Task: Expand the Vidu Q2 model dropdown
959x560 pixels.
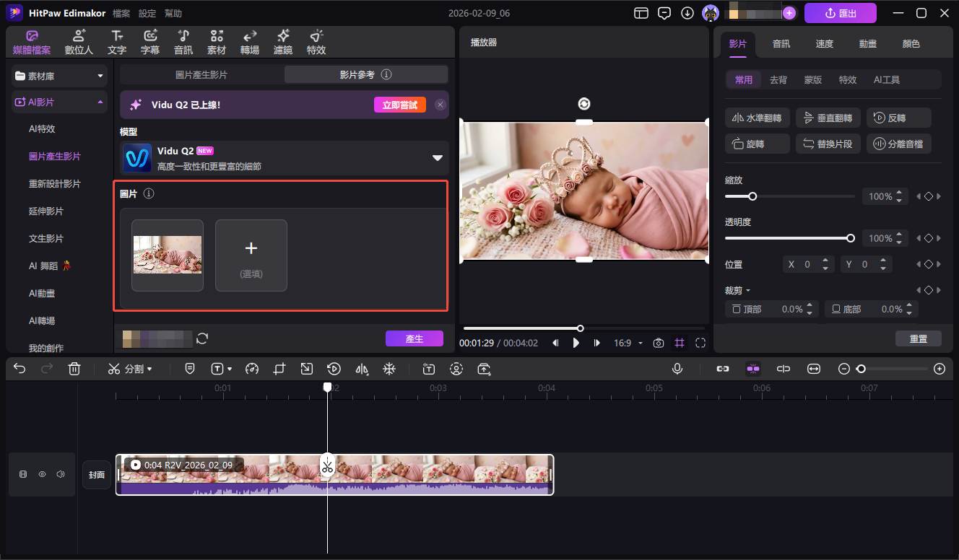Action: pos(436,157)
